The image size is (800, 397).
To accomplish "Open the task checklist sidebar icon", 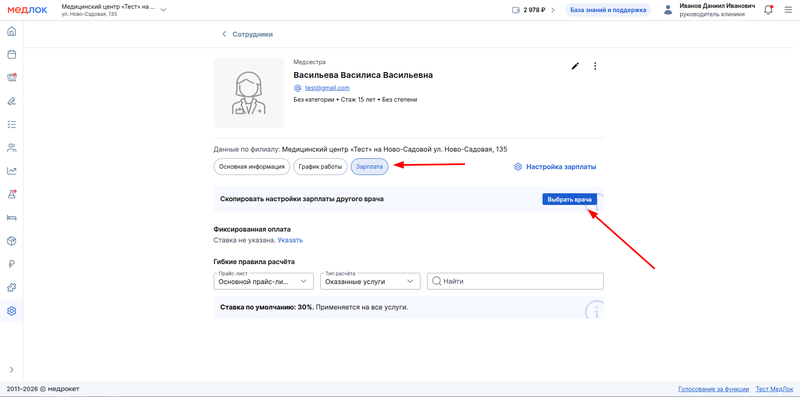I will click(x=11, y=124).
